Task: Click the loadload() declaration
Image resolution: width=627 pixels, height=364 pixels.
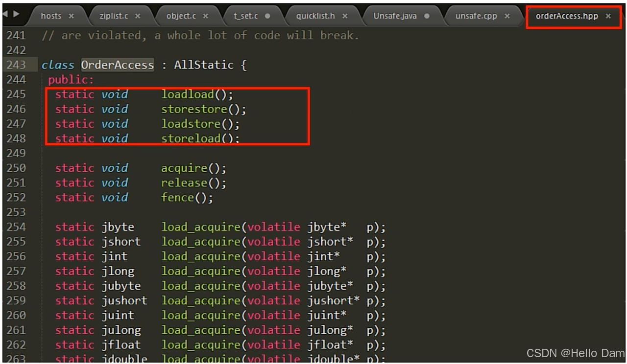Action: (197, 94)
